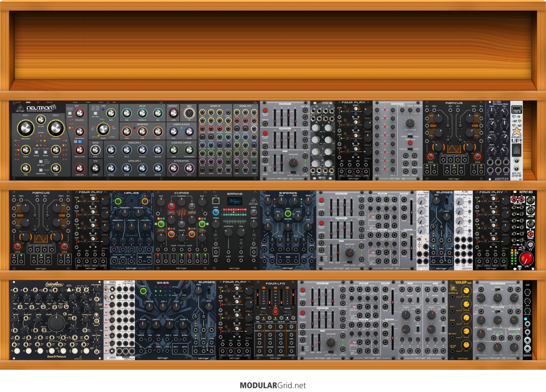
Task: Toggle the blue keyboard-tracking button on Neutron's VCF
Action: click(79, 142)
